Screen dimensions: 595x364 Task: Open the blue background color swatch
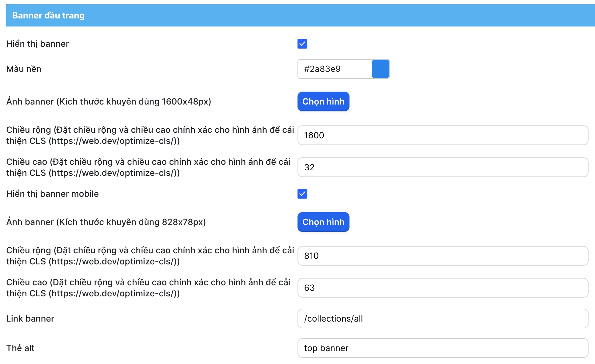[x=380, y=69]
